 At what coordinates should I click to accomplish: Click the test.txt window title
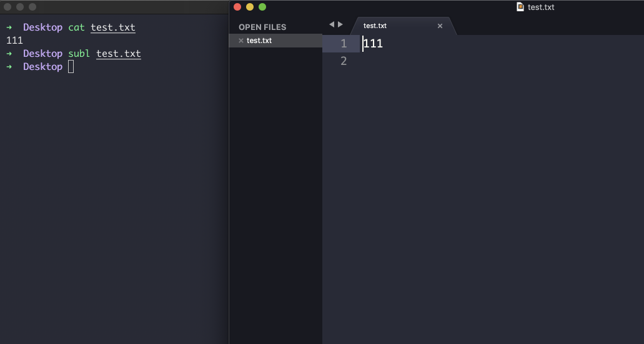[x=541, y=7]
